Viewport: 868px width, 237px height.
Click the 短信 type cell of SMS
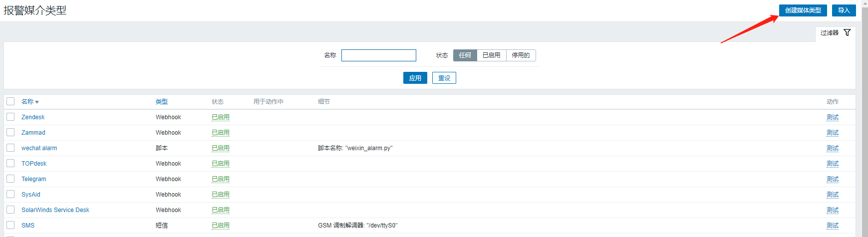click(x=162, y=226)
